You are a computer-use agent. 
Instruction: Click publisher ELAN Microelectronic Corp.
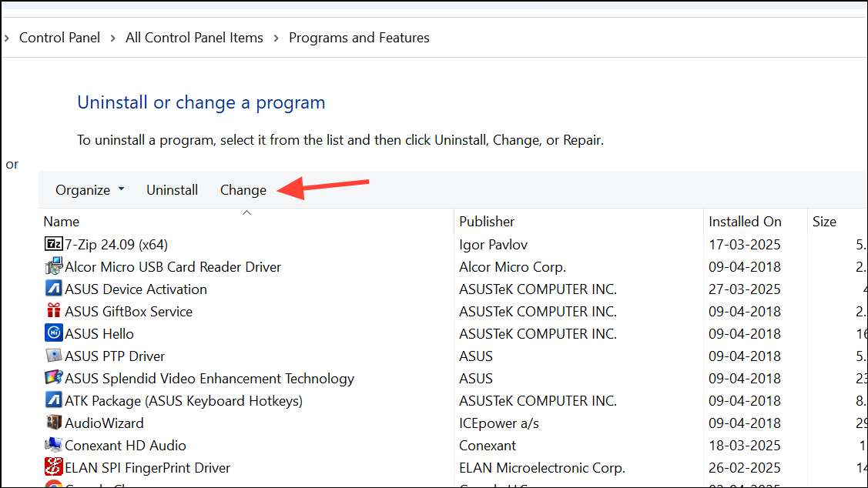[x=542, y=467]
